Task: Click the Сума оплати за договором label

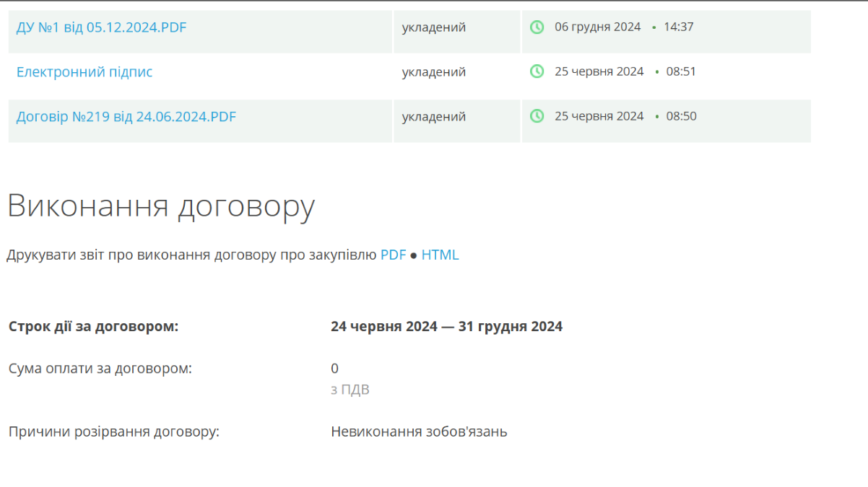Action: (x=100, y=369)
